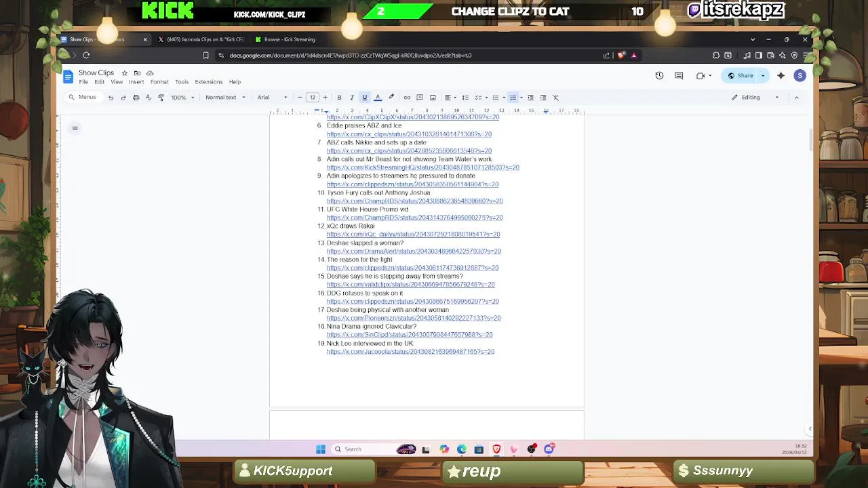This screenshot has height=488, width=868.
Task: Search the Docs Menus box
Action: [83, 98]
